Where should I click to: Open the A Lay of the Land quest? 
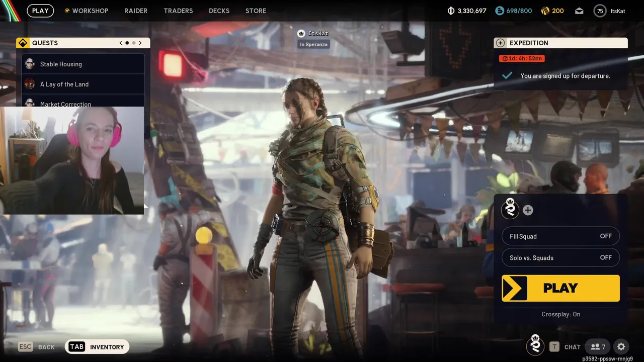click(83, 84)
